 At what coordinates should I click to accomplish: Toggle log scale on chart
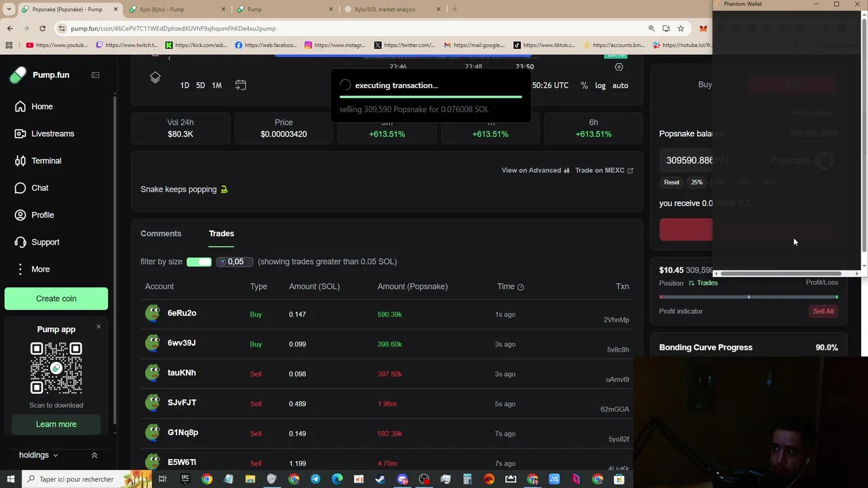tap(600, 85)
